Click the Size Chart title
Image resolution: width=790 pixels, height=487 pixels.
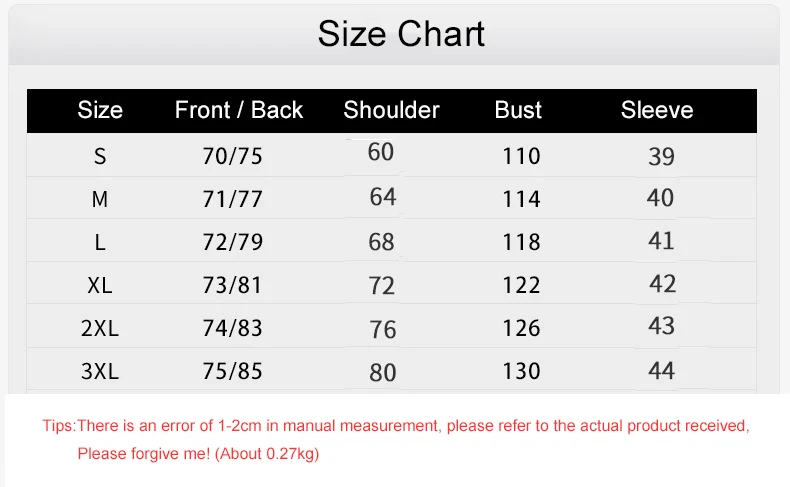coord(401,34)
